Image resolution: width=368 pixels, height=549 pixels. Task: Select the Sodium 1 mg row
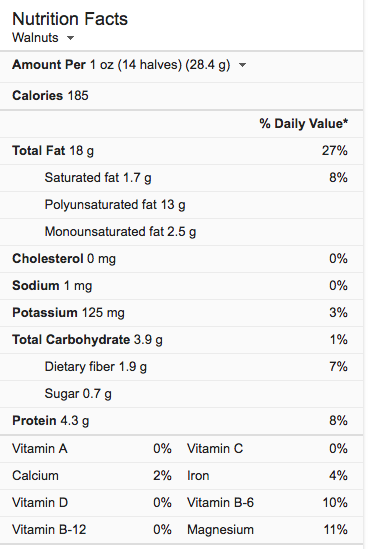tap(181, 286)
